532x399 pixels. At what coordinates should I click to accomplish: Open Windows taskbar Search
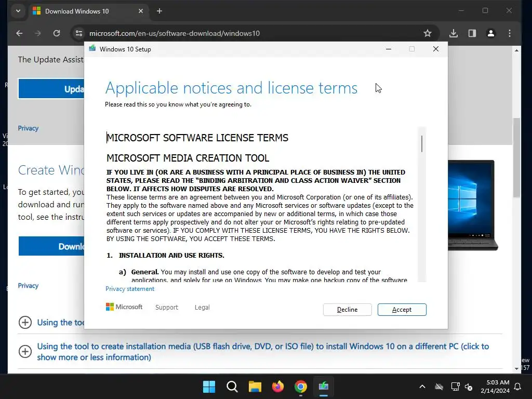[232, 387]
